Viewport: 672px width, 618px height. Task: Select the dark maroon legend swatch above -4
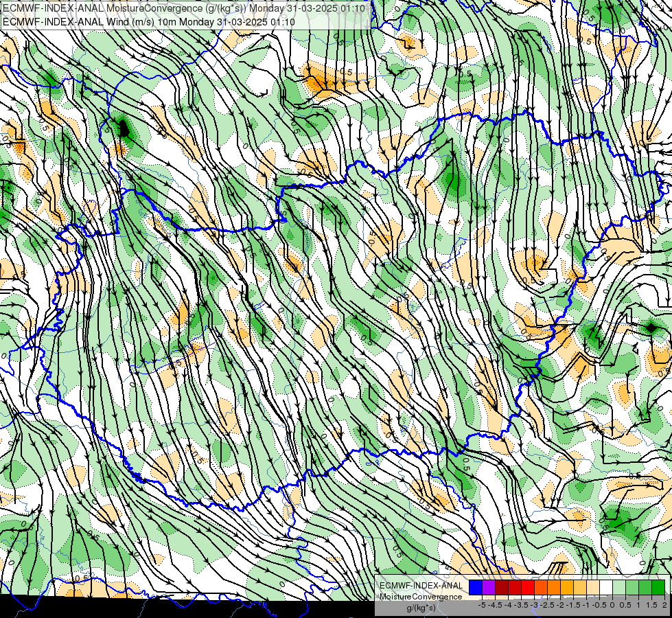click(502, 588)
